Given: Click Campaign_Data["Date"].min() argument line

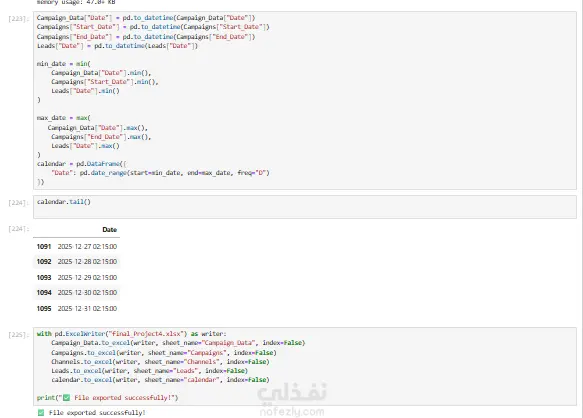Looking at the screenshot, I should coord(101,73).
